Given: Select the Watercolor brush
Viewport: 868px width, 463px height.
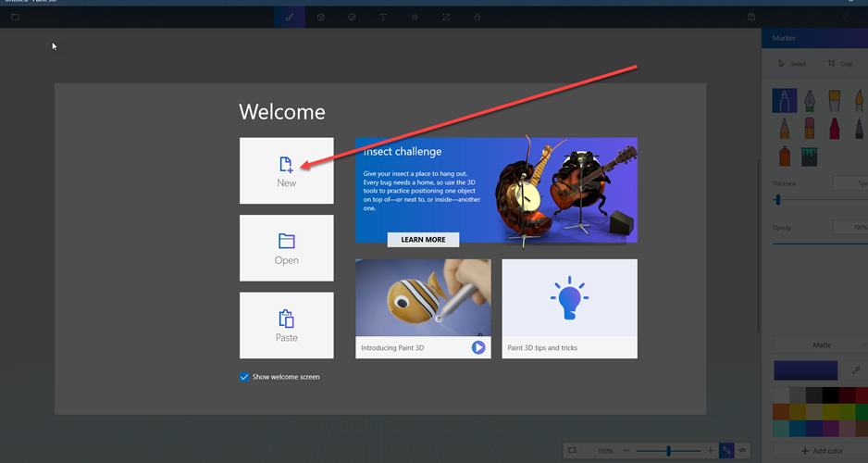Looking at the screenshot, I should click(x=860, y=101).
